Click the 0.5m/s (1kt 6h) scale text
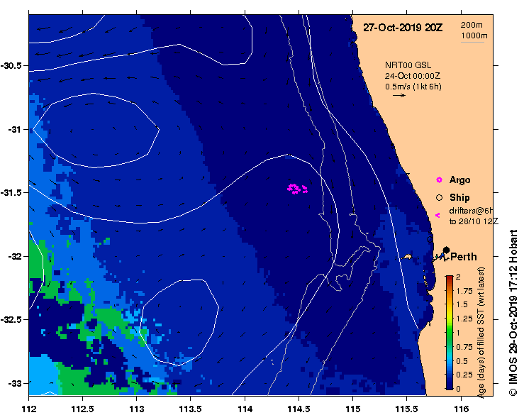The width and height of the screenshot is (524, 420). click(x=413, y=87)
